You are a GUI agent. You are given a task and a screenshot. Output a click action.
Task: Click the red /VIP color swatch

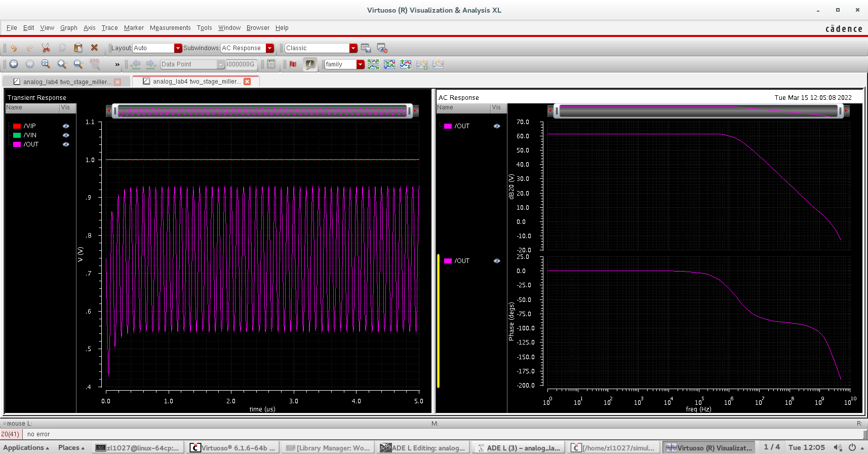[17, 126]
